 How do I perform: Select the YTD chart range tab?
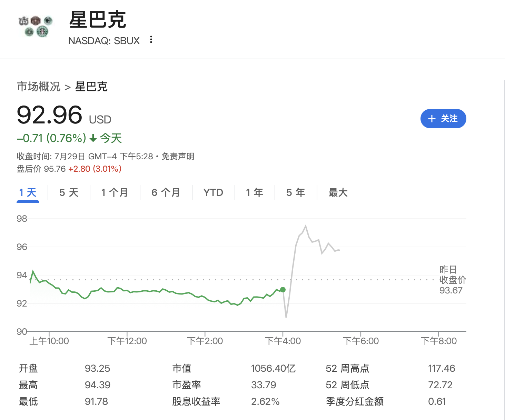pyautogui.click(x=213, y=192)
